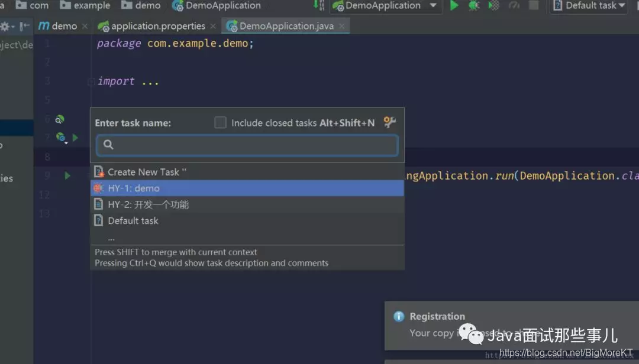Screen dimensions: 639x364
Task: Select the DemoApplication breadcrumb item
Action: coord(217,5)
